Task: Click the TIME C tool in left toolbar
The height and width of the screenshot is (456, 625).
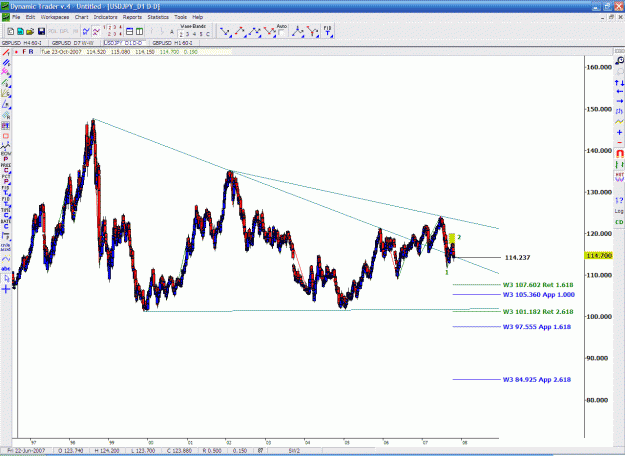Action: (x=6, y=213)
